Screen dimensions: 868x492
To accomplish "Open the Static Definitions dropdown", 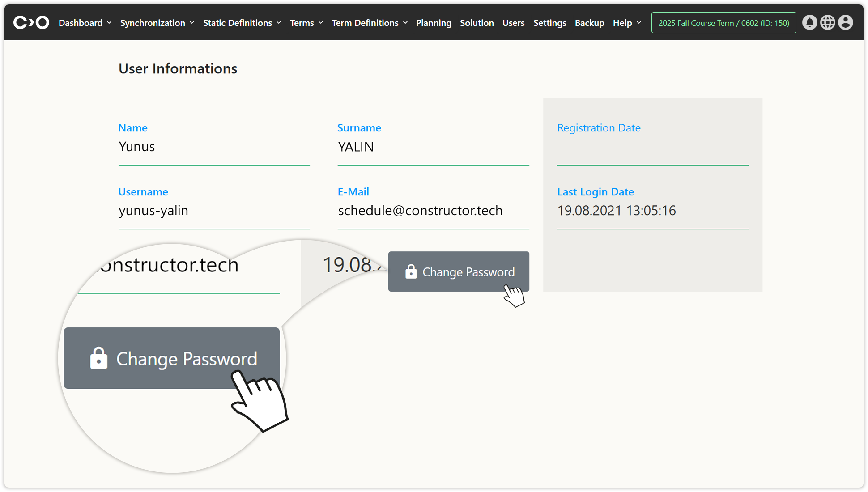I will (x=242, y=23).
